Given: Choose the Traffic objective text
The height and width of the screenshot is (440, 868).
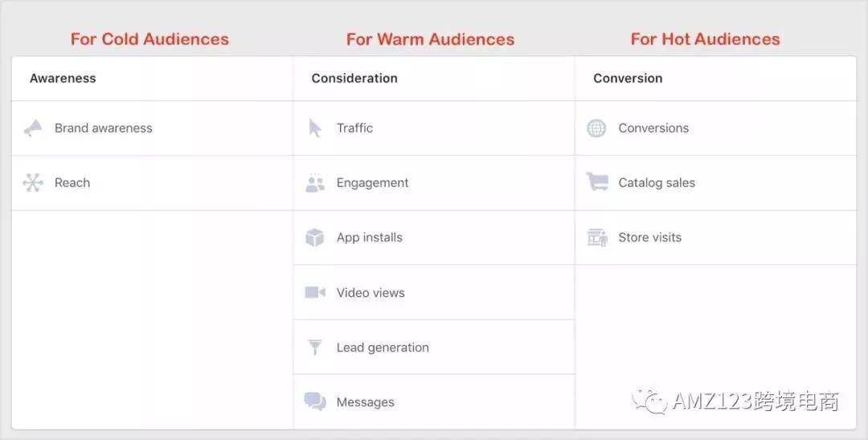Looking at the screenshot, I should pos(354,128).
